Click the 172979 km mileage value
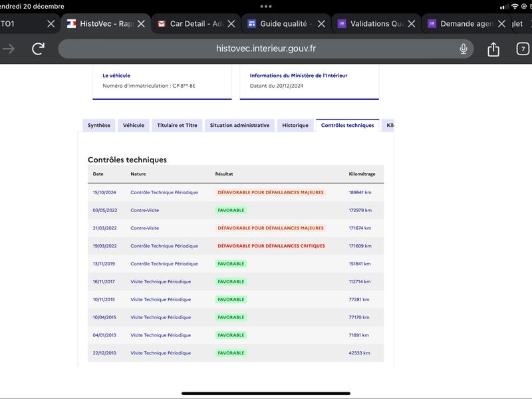 [360, 210]
